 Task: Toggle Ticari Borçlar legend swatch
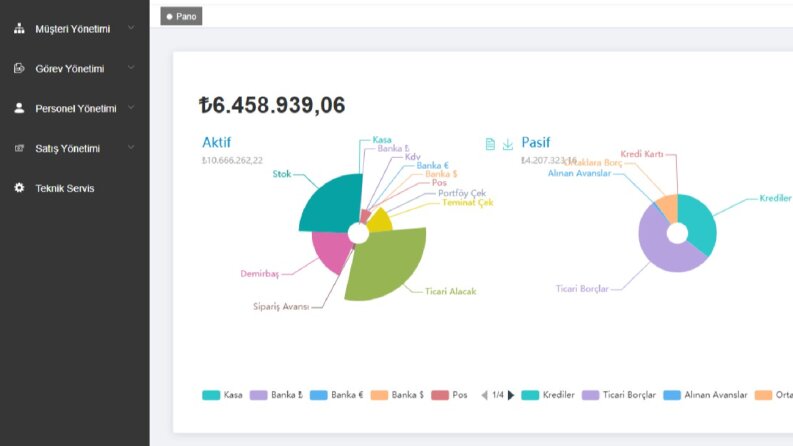click(590, 395)
